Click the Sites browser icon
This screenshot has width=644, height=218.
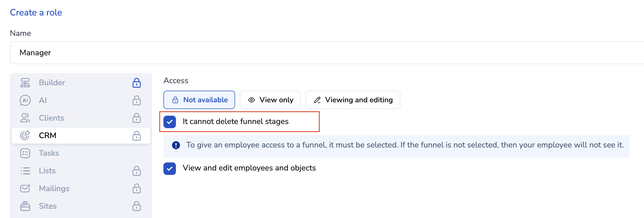25,206
